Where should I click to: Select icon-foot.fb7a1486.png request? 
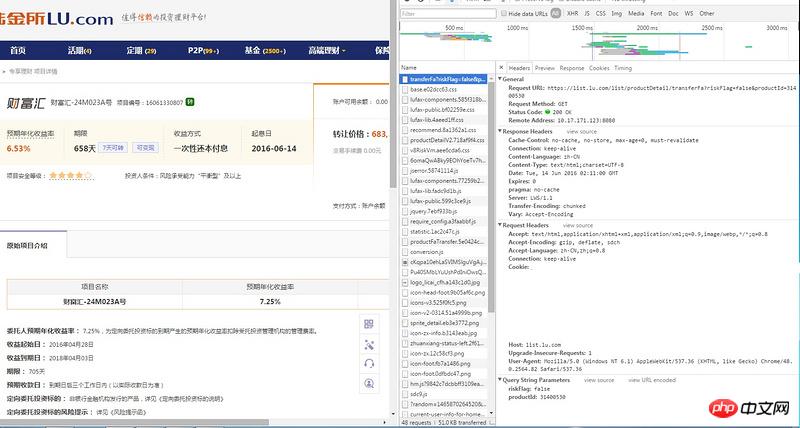pyautogui.click(x=444, y=364)
